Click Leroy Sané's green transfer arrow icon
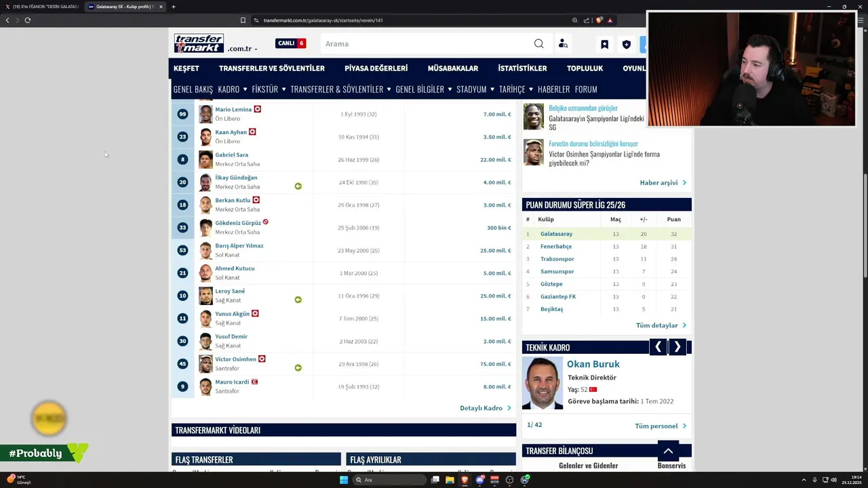868x488 pixels. 298,300
